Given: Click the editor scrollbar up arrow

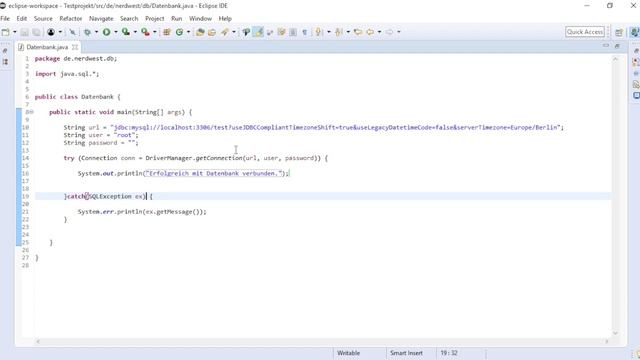Looking at the screenshot, I should 616,60.
